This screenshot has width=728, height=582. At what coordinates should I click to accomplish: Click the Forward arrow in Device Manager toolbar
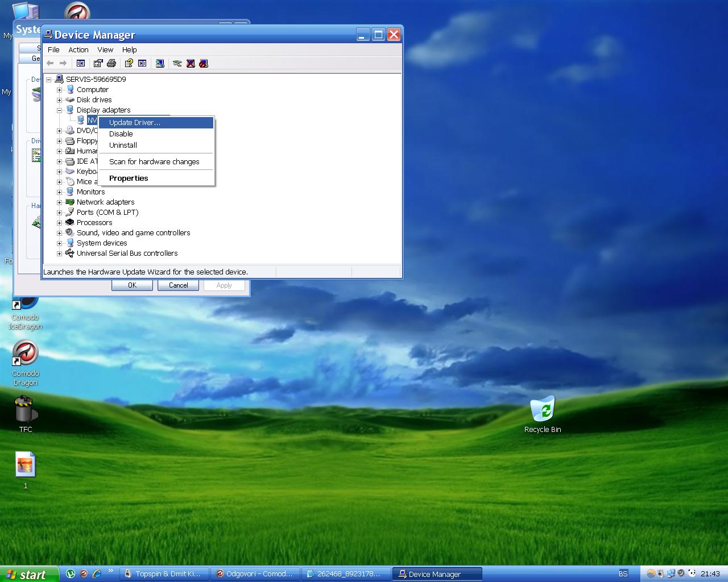click(63, 63)
